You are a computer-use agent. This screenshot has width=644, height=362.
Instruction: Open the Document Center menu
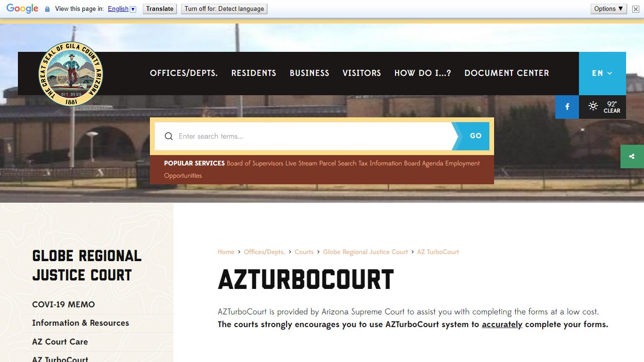[x=507, y=73]
